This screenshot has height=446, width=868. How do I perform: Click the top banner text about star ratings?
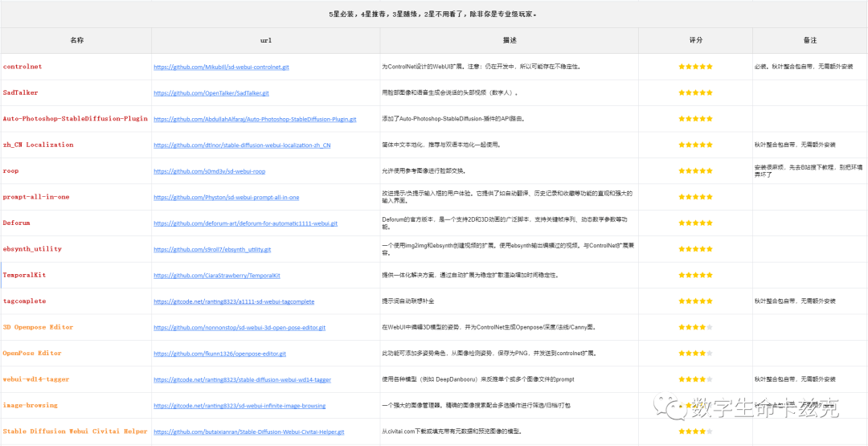pyautogui.click(x=433, y=14)
